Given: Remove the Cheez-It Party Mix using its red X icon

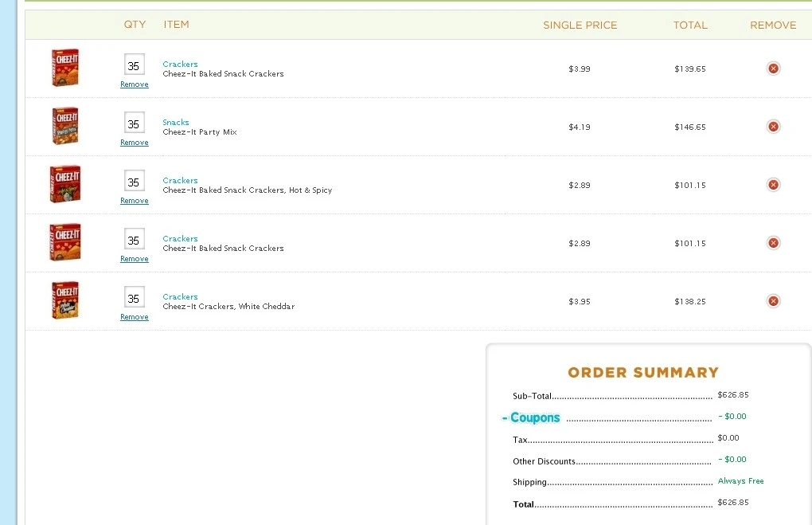Looking at the screenshot, I should (773, 127).
